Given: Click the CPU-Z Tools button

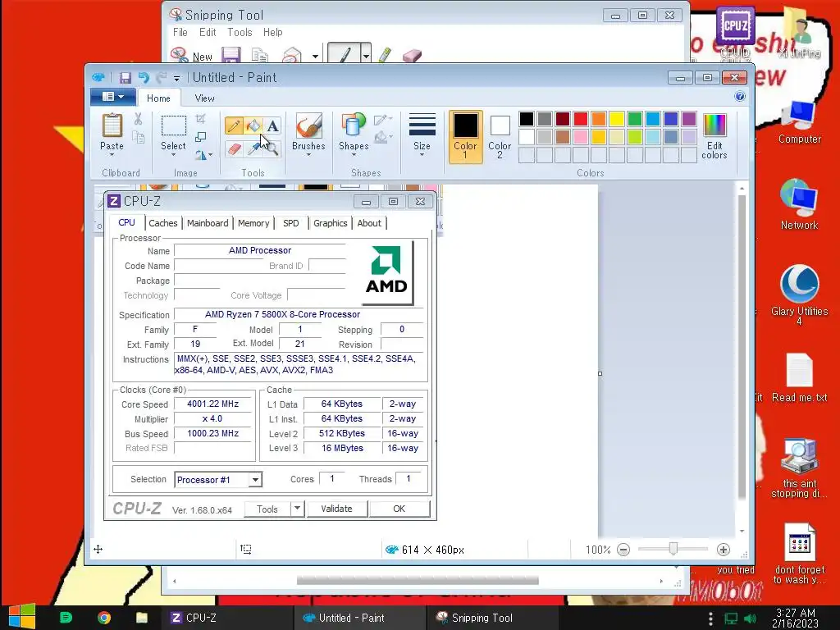Looking at the screenshot, I should [267, 509].
